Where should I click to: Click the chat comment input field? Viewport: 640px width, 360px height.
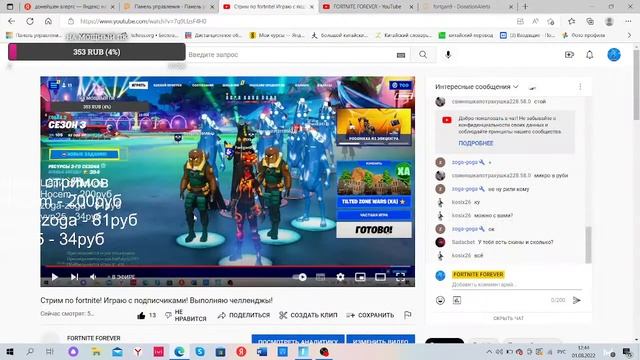516,284
